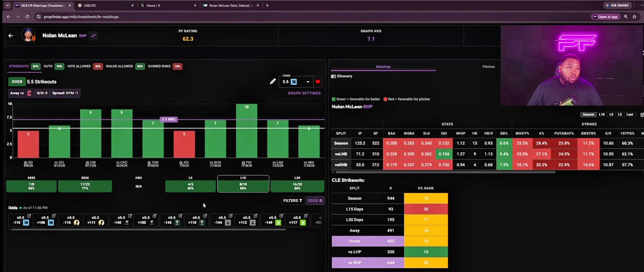Select the L3 range toggle in stats

620,114
